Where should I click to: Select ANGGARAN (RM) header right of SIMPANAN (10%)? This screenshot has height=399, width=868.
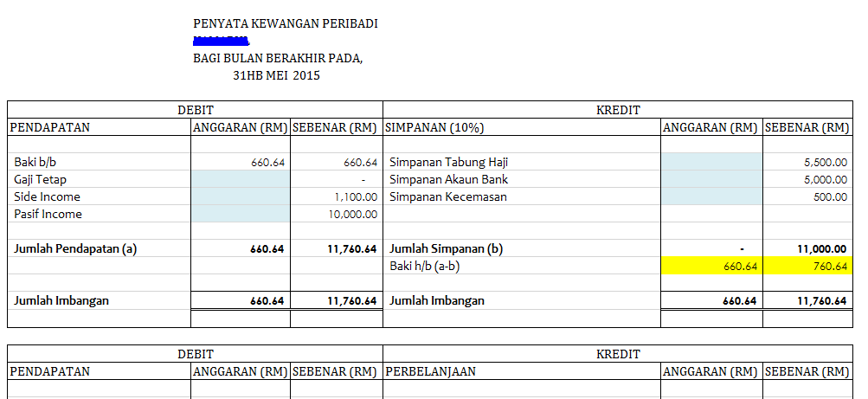point(710,127)
